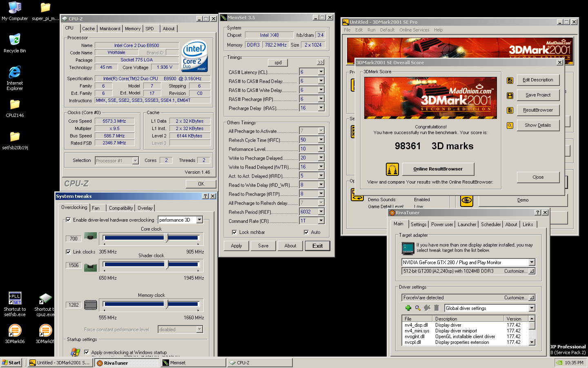Switch to CPU-Z in the taskbar
The image size is (588, 368).
(x=260, y=363)
